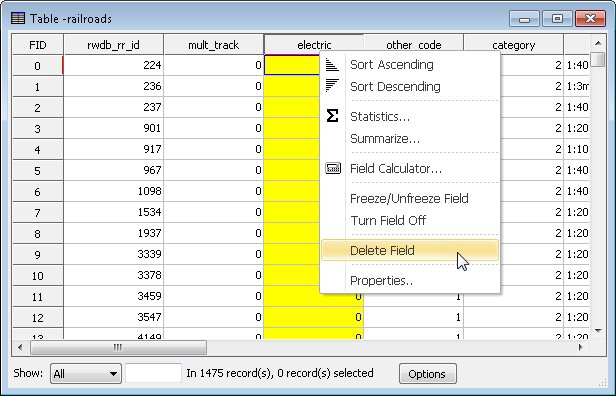Click the mult_track column header
The image size is (616, 396).
(x=213, y=45)
